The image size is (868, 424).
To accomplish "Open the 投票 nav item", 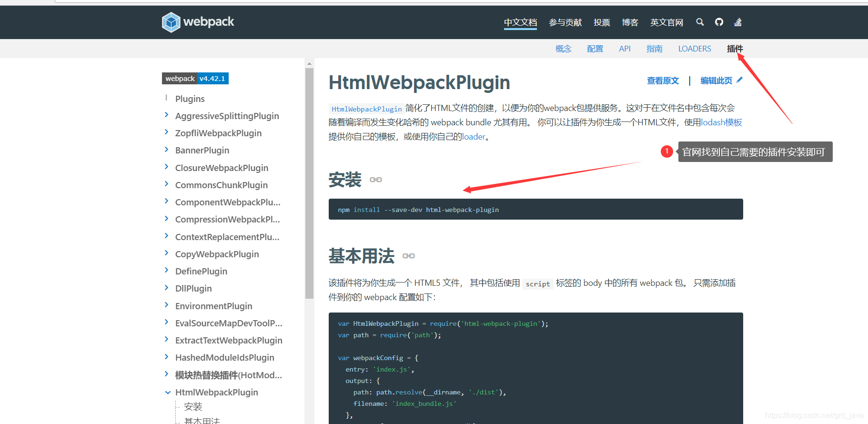I will (602, 22).
